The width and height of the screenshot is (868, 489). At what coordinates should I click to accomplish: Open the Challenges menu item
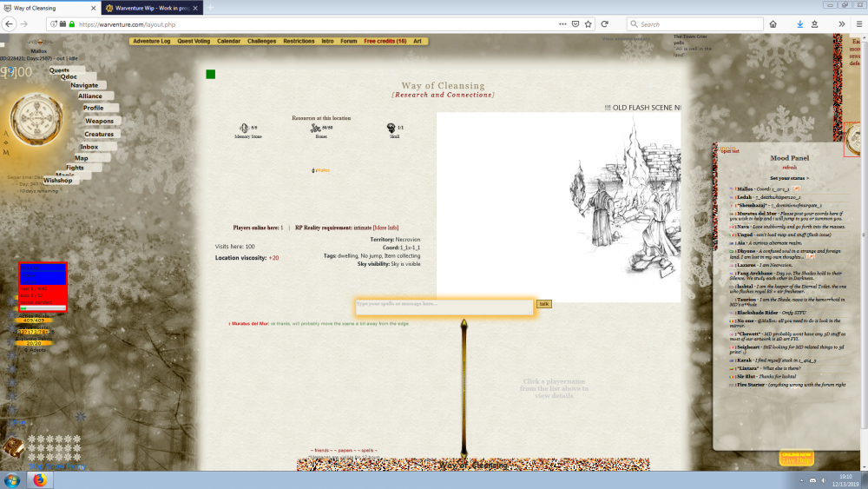tap(262, 41)
